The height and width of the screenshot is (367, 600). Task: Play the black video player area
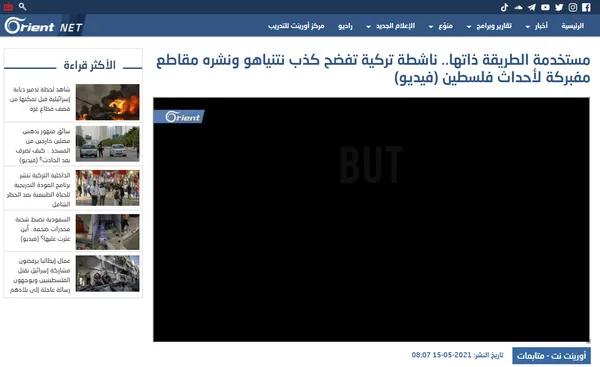point(371,219)
